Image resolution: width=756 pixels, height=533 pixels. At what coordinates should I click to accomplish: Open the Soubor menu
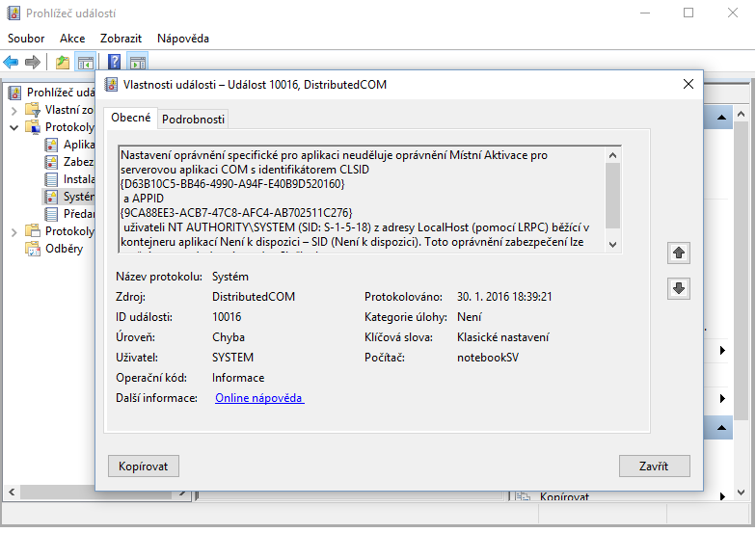[x=26, y=39]
